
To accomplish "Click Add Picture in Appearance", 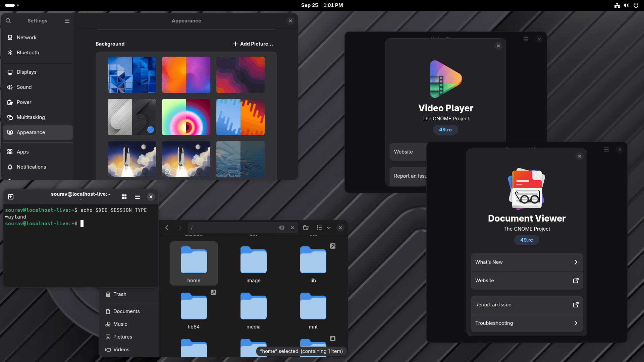I will (253, 44).
